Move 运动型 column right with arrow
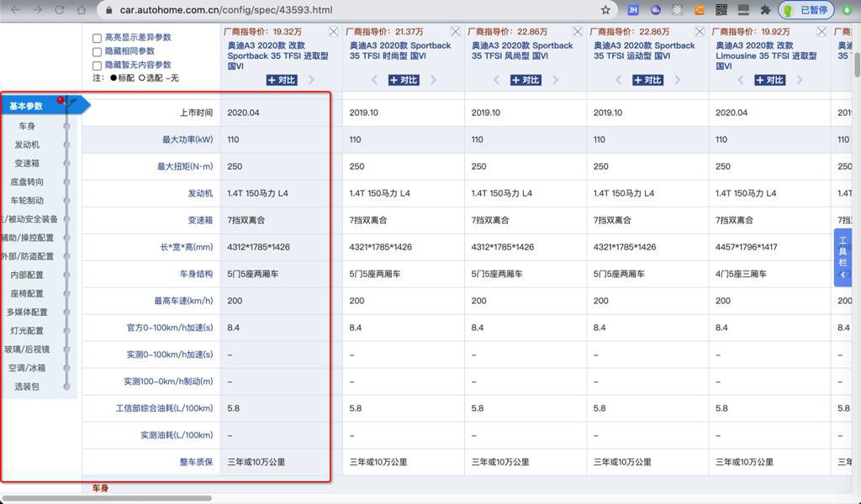This screenshot has height=504, width=861. pyautogui.click(x=678, y=80)
